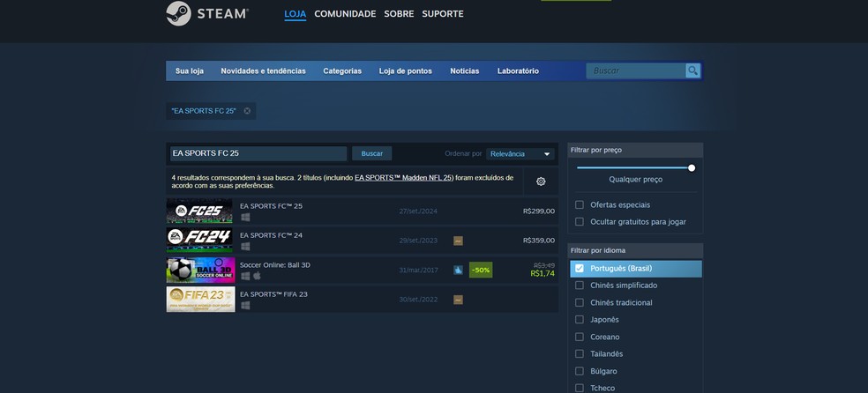Uncheck Português (Brasil) language filter

(579, 268)
